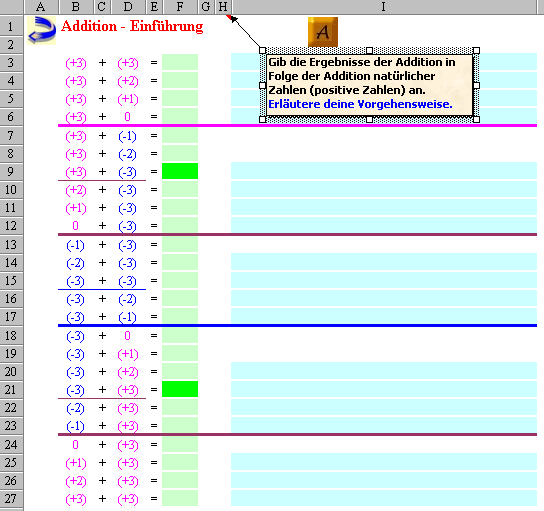Click bright green answer cell in row 9
544x511 pixels.
click(180, 171)
